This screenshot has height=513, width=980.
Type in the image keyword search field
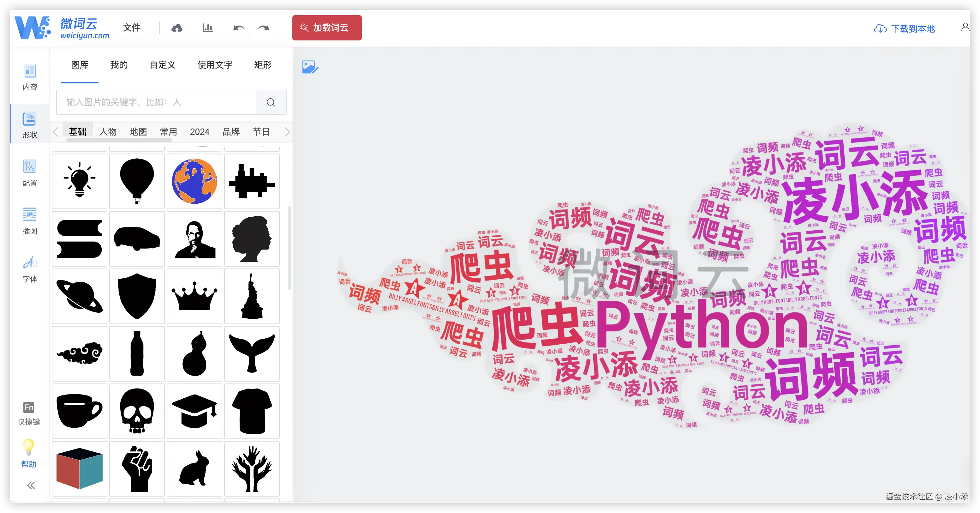pos(156,102)
